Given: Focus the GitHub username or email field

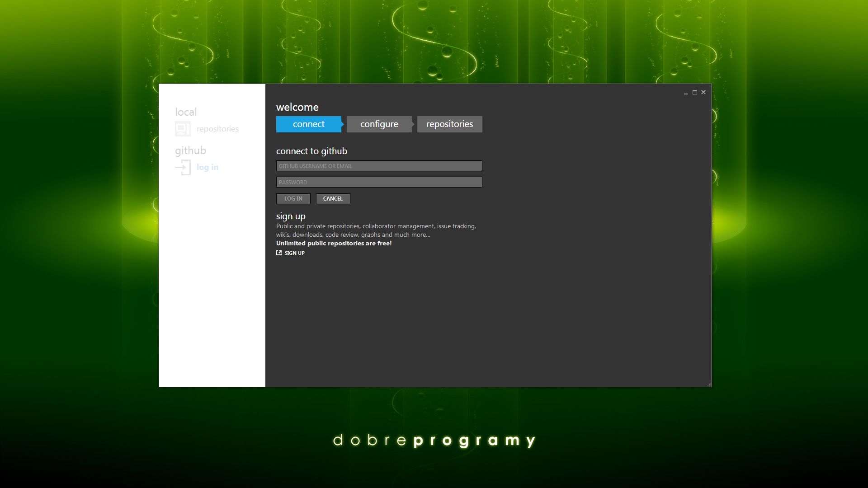Looking at the screenshot, I should [x=379, y=166].
